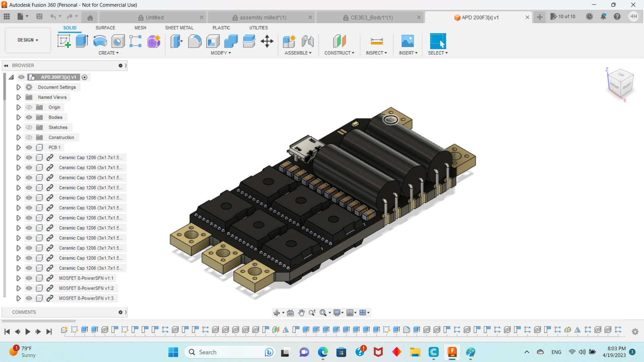Toggle visibility of PCB:1 component
The image size is (644, 362).
point(29,147)
